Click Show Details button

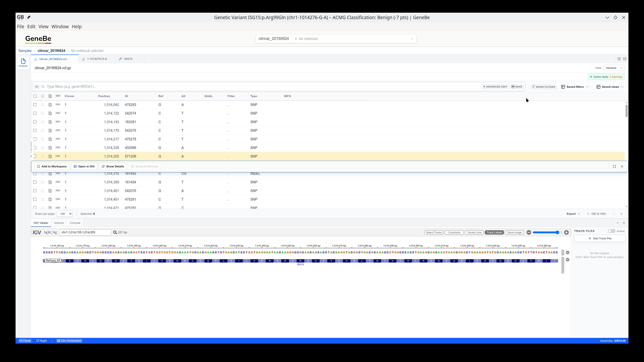tap(113, 166)
